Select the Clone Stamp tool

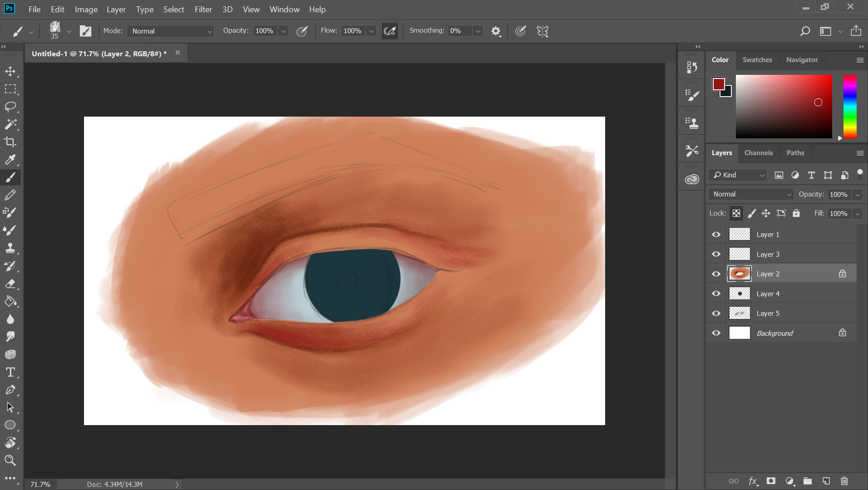pyautogui.click(x=10, y=248)
